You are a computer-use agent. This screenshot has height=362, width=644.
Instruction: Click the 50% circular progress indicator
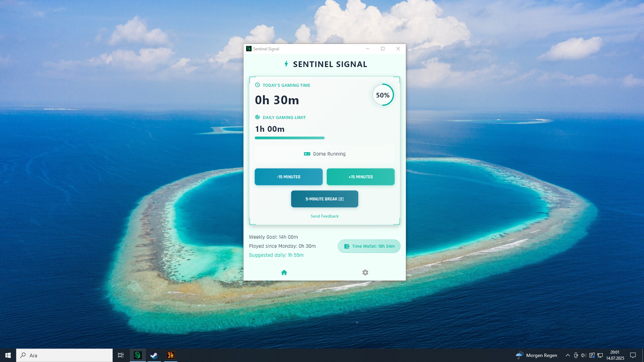383,95
